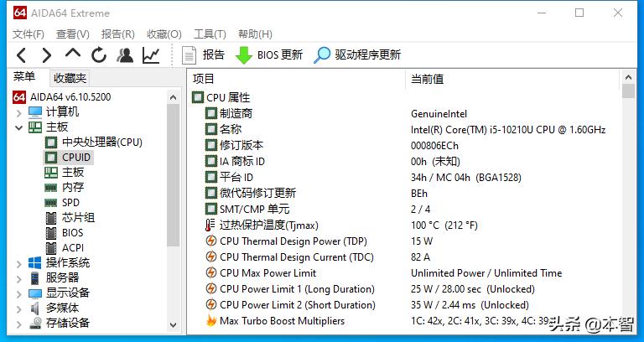
Task: Select the 名称 row
Action: tap(223, 130)
